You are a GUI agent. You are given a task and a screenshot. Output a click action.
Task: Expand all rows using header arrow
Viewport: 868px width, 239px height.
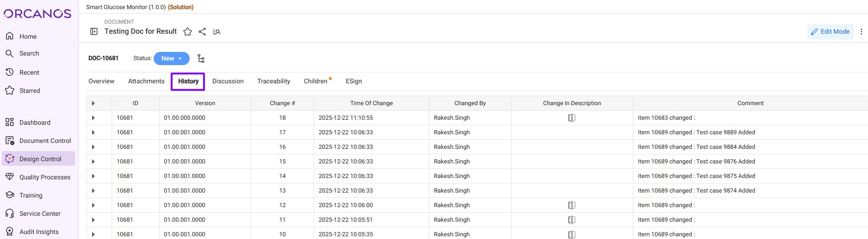tap(93, 103)
